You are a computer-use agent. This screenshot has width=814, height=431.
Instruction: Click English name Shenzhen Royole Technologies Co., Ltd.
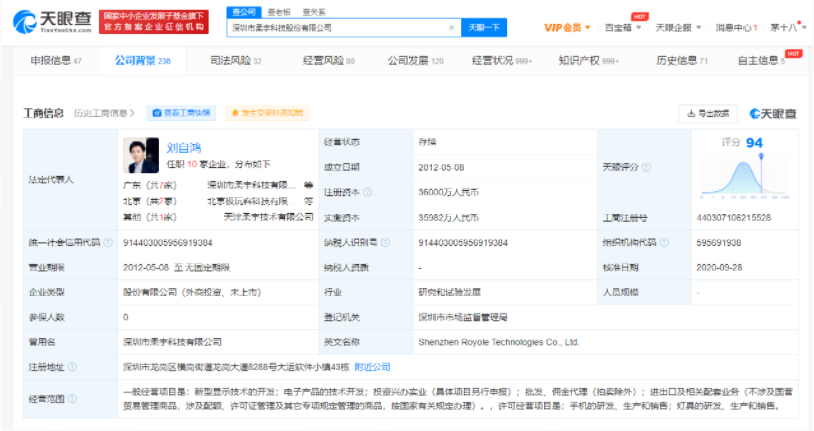point(498,342)
